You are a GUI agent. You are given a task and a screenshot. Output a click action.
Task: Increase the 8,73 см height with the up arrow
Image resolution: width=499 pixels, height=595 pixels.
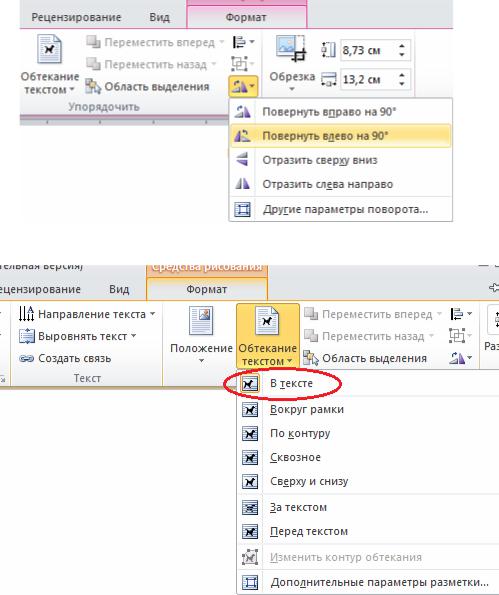point(402,46)
